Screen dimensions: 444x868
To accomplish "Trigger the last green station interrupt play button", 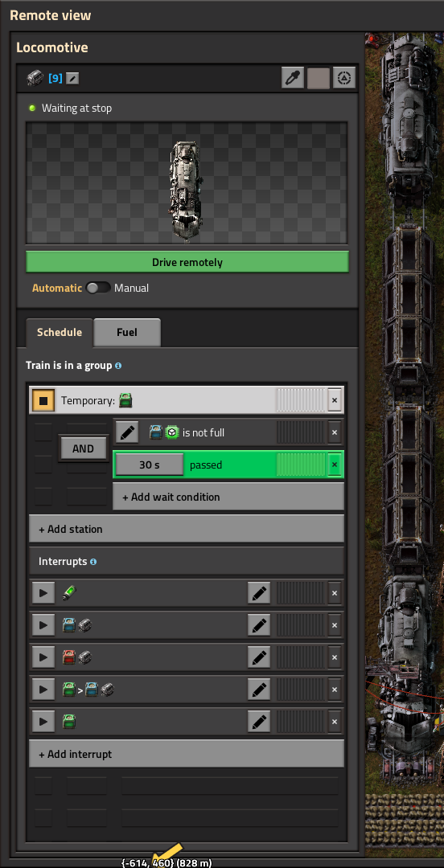I will click(43, 722).
